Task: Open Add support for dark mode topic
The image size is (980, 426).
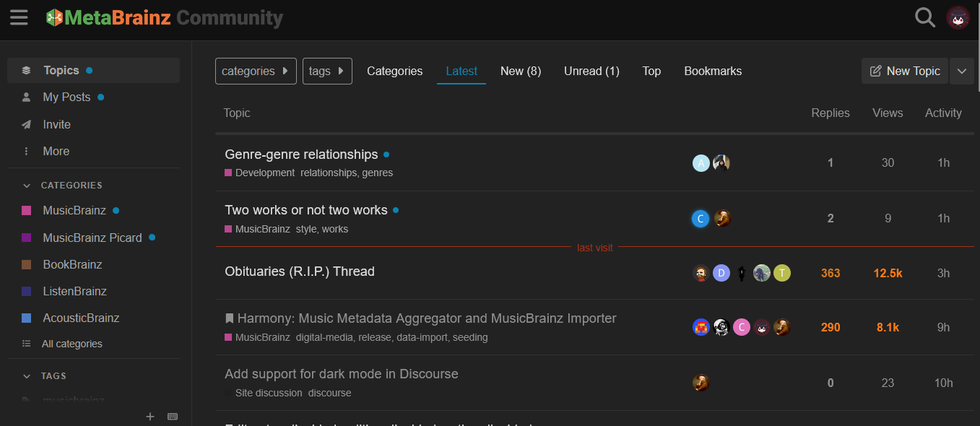Action: coord(342,374)
